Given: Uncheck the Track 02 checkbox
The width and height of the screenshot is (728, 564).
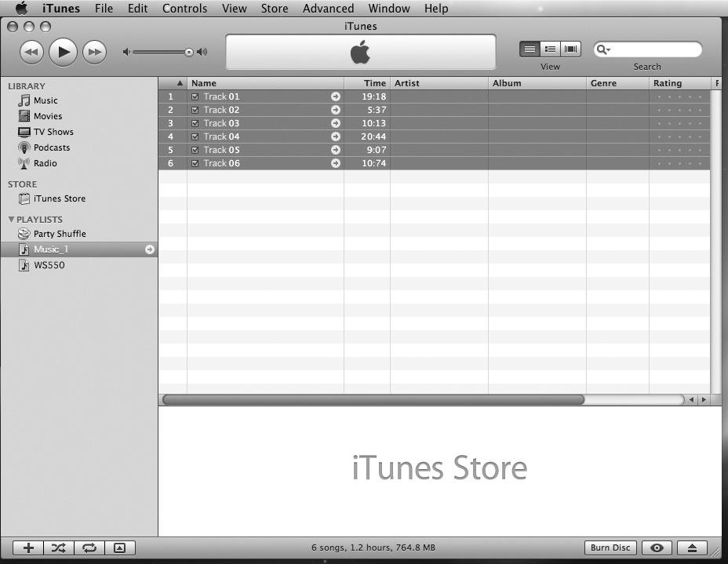Looking at the screenshot, I should point(195,110).
